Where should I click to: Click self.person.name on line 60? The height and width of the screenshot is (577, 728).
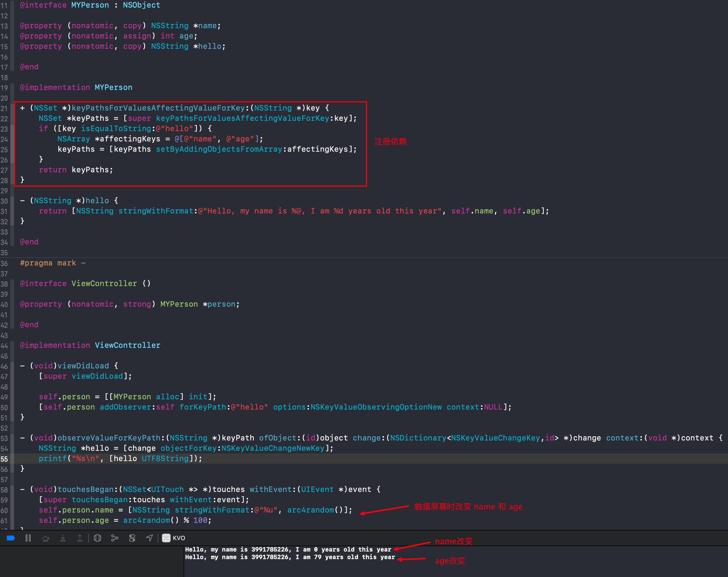click(76, 510)
